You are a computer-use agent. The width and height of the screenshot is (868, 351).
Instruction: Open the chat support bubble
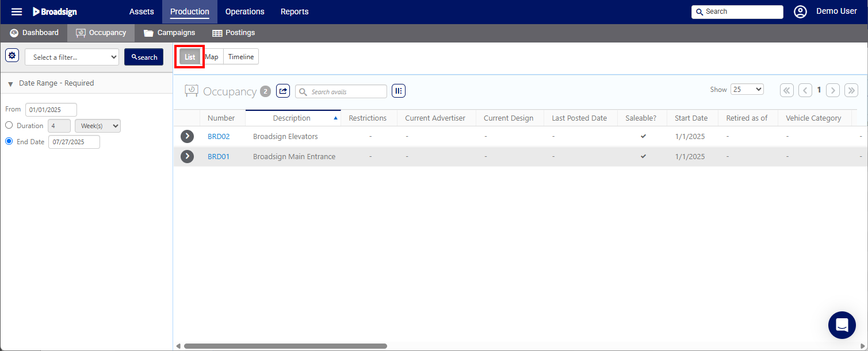coord(842,325)
